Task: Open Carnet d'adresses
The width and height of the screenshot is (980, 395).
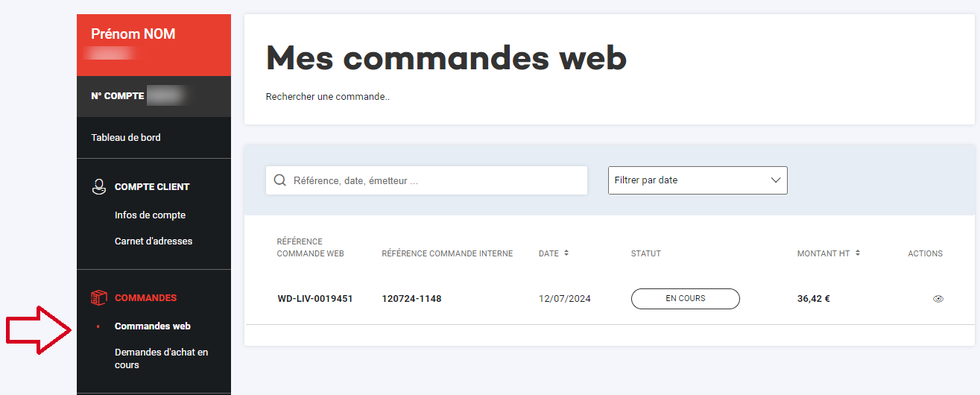Action: click(x=154, y=241)
